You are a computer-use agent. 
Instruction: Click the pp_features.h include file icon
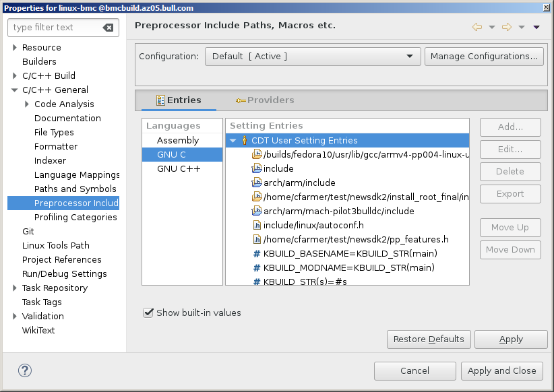[x=257, y=239]
